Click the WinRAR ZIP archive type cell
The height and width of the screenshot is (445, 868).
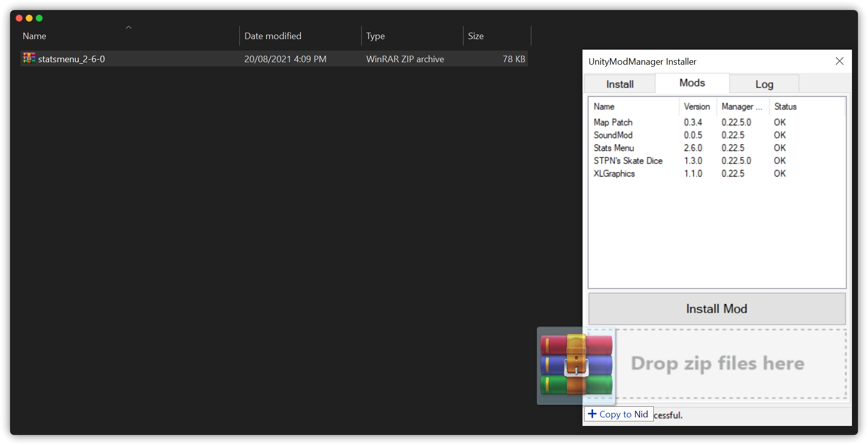coord(405,59)
